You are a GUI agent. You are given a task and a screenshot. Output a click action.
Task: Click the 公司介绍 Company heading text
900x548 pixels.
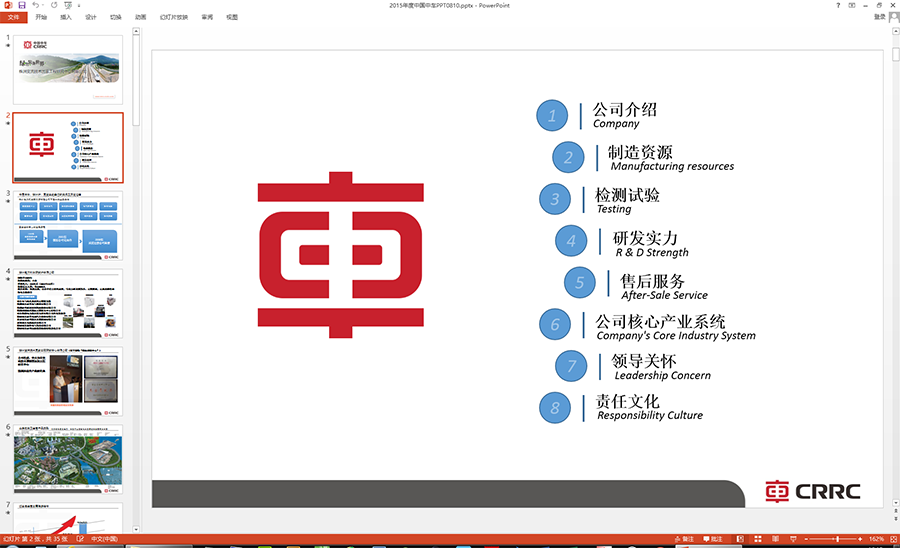(624, 115)
